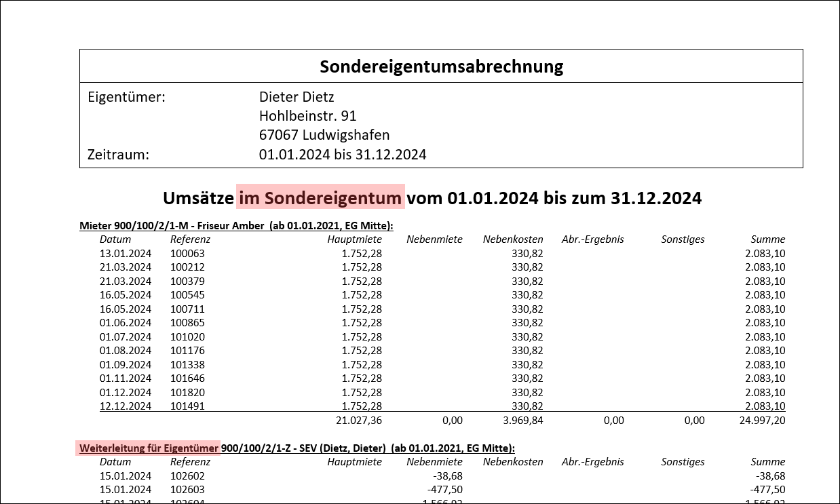Click Nebenmiete value -477,50
840x504 pixels.
point(444,489)
